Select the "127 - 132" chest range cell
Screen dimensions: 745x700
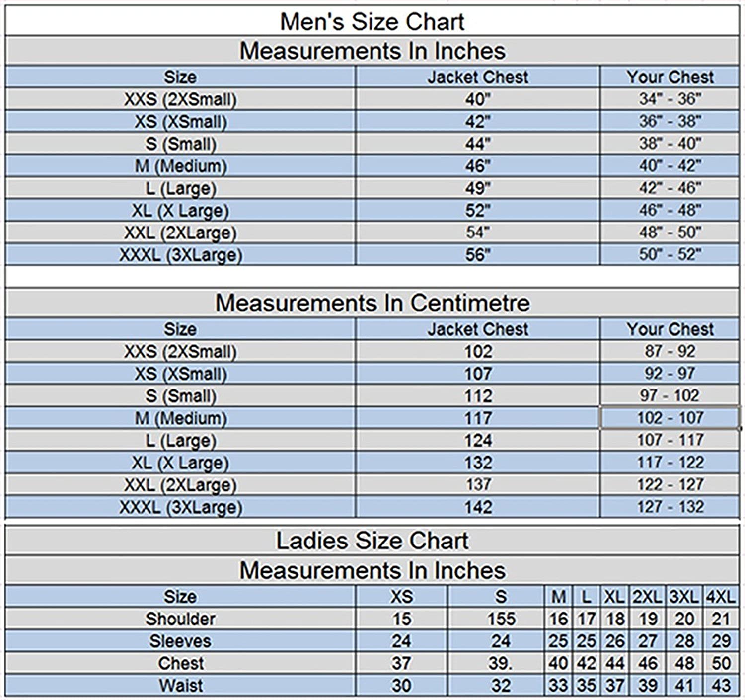click(670, 507)
